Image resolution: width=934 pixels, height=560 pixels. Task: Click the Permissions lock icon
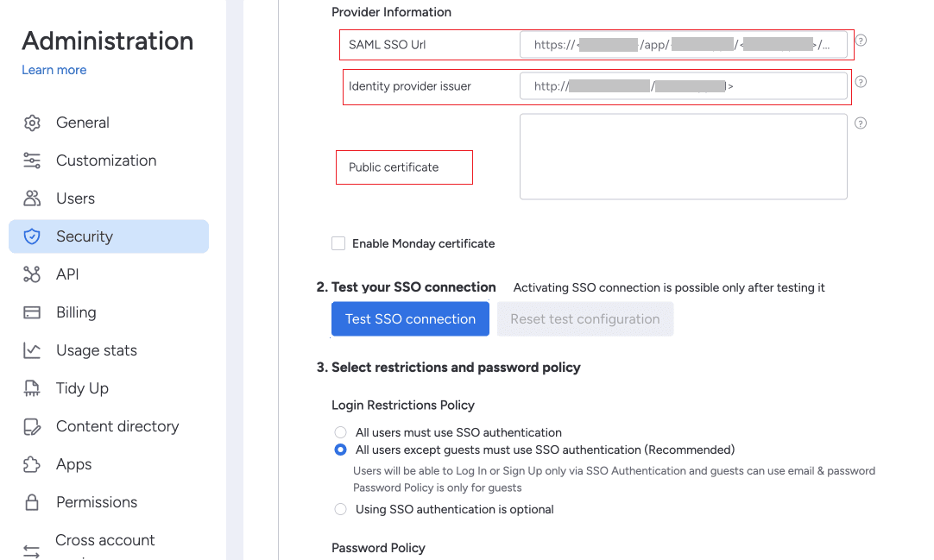tap(32, 502)
